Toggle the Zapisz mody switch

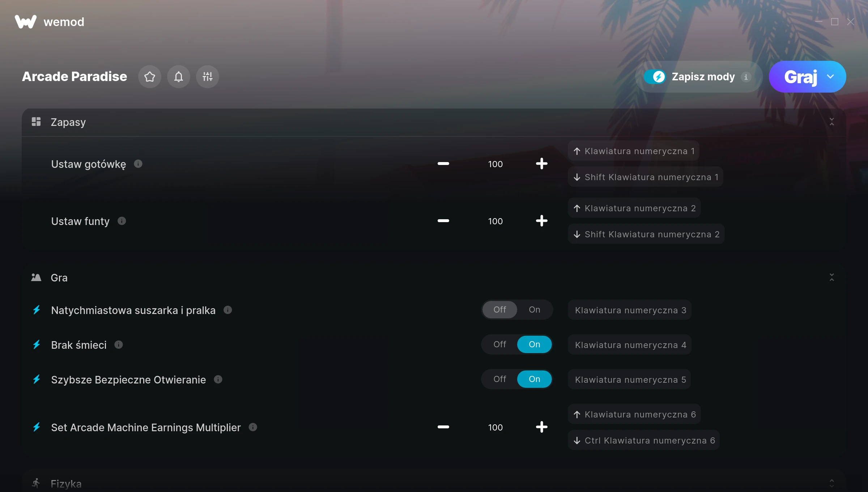[655, 77]
